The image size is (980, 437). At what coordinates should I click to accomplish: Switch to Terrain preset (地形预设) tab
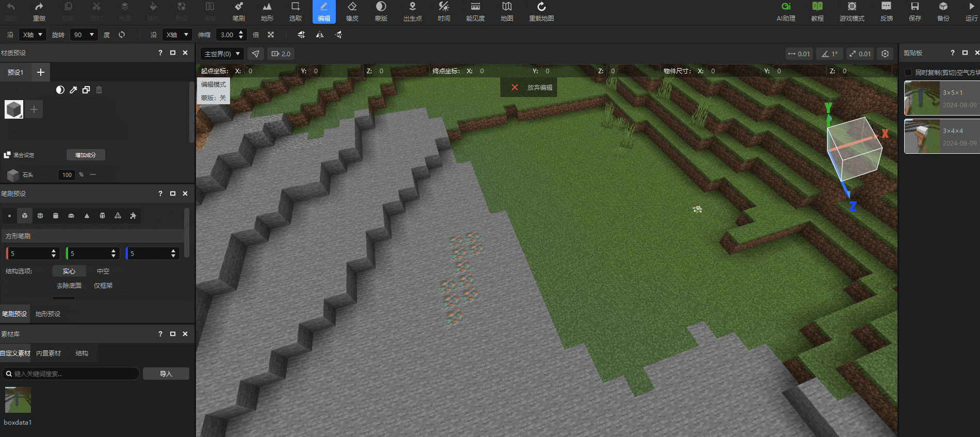[48, 314]
